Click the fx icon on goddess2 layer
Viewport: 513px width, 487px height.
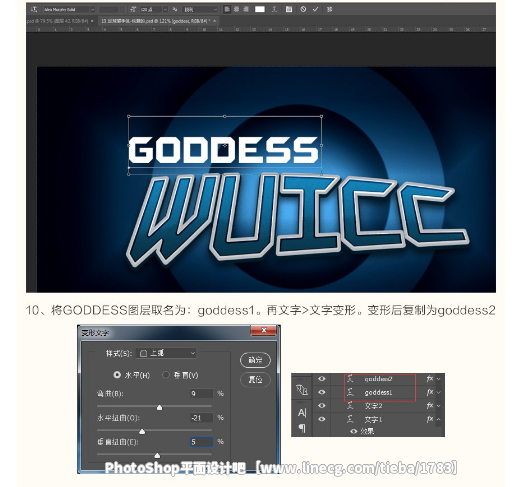(x=430, y=379)
